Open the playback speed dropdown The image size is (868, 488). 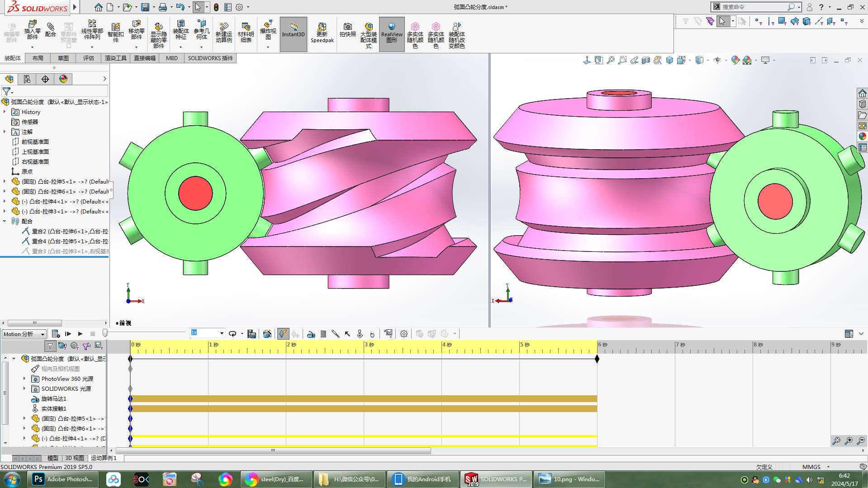(x=222, y=333)
